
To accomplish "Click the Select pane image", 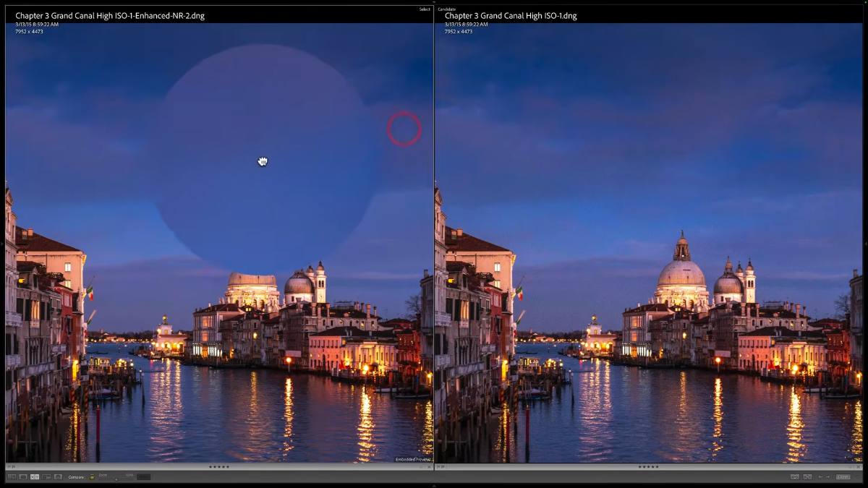I will [219, 243].
